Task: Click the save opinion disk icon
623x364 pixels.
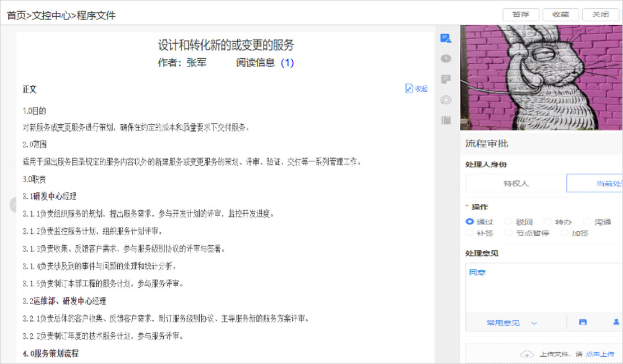Action: point(583,323)
